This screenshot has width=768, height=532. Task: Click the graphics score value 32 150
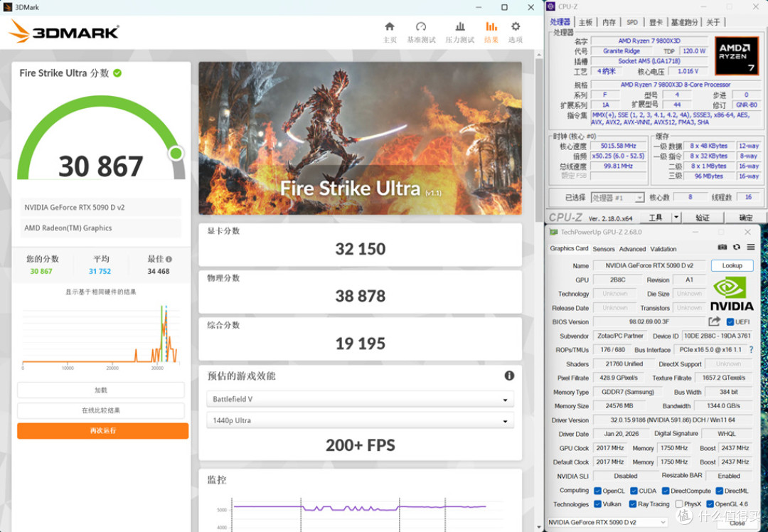click(360, 249)
